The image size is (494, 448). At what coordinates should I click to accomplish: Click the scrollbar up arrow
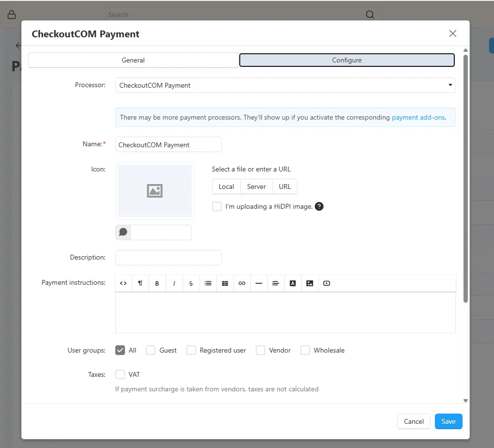point(465,50)
